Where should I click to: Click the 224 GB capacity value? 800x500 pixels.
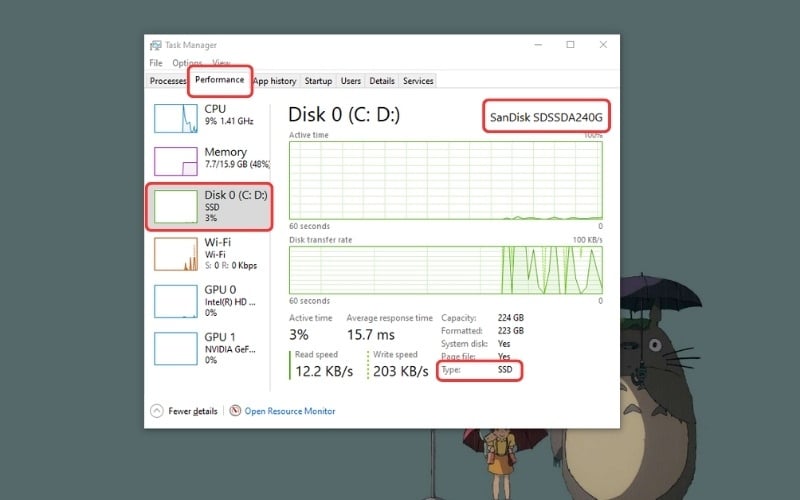511,317
